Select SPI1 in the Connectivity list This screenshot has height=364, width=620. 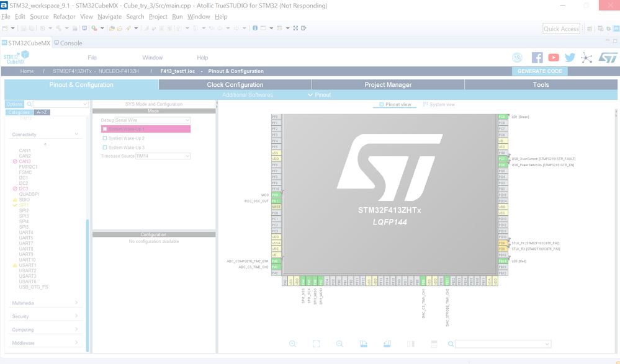tap(24, 205)
